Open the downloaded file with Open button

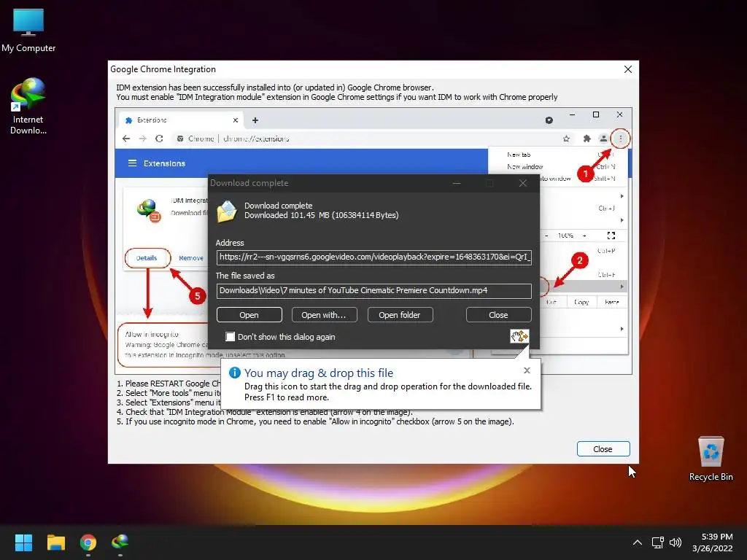pos(249,315)
